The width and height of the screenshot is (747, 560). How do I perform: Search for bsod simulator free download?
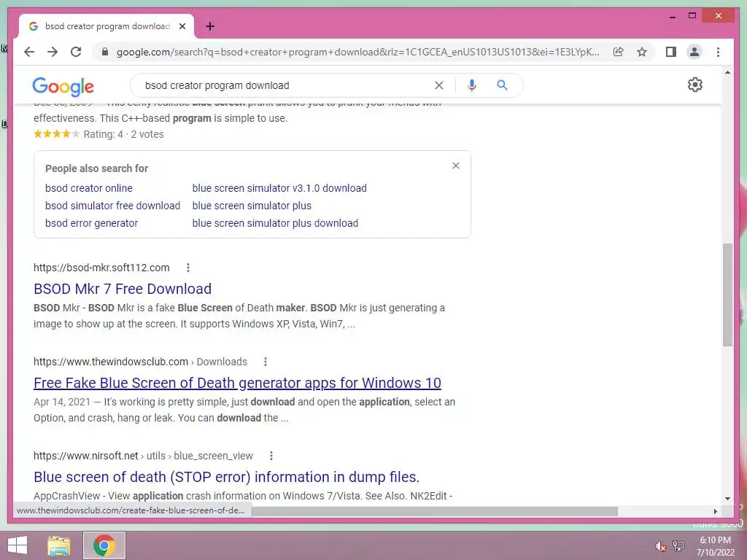(x=112, y=206)
